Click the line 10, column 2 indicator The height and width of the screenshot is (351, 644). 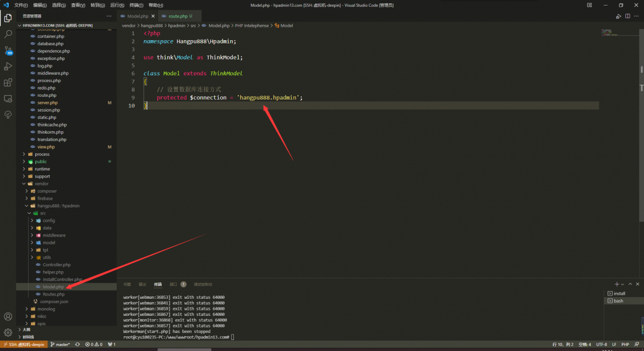[x=563, y=344]
